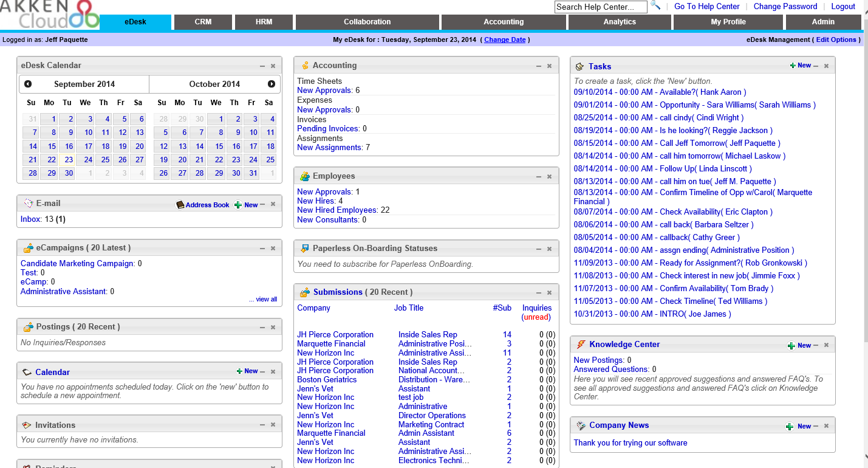Viewport: 868px width, 468px height.
Task: Click 'view all' in eCampaigns panel
Action: coord(266,299)
